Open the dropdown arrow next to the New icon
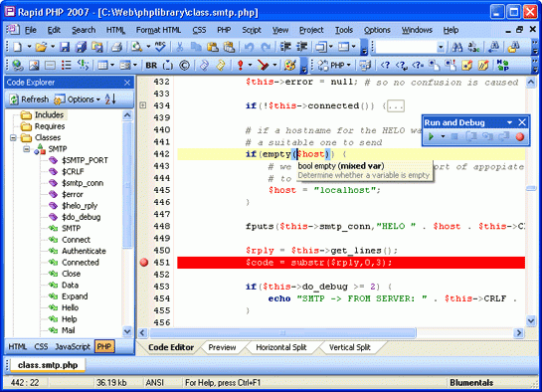Screen dimensions: 542x392 (29, 47)
